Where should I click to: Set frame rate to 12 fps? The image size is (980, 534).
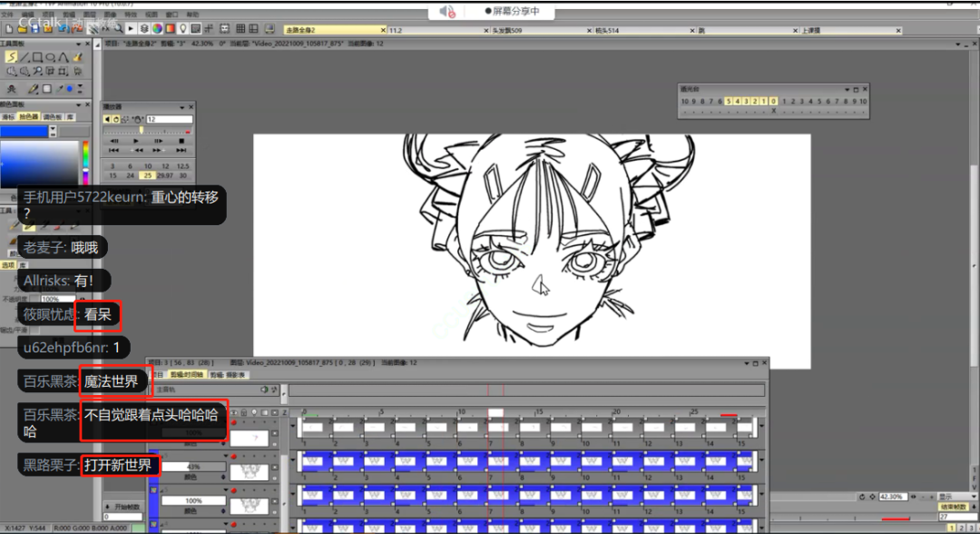click(165, 166)
